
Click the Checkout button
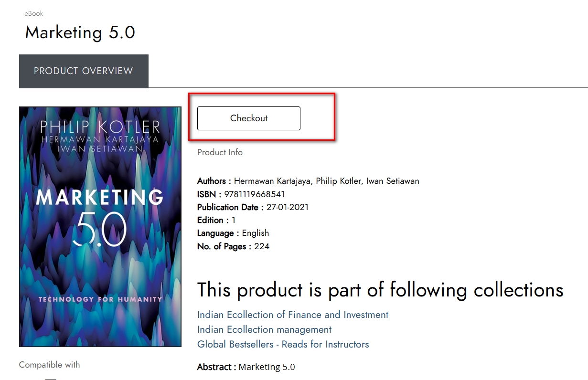click(248, 118)
